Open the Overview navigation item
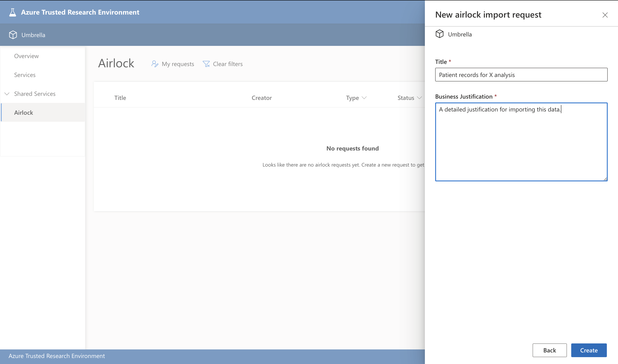 [x=27, y=56]
